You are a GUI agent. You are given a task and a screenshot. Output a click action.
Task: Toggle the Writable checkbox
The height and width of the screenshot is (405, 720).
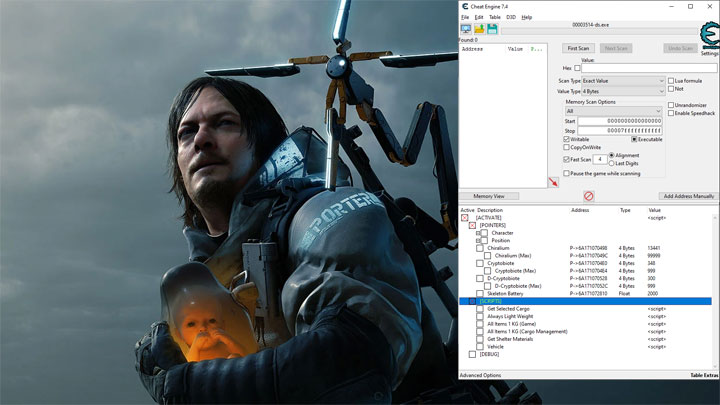566,139
